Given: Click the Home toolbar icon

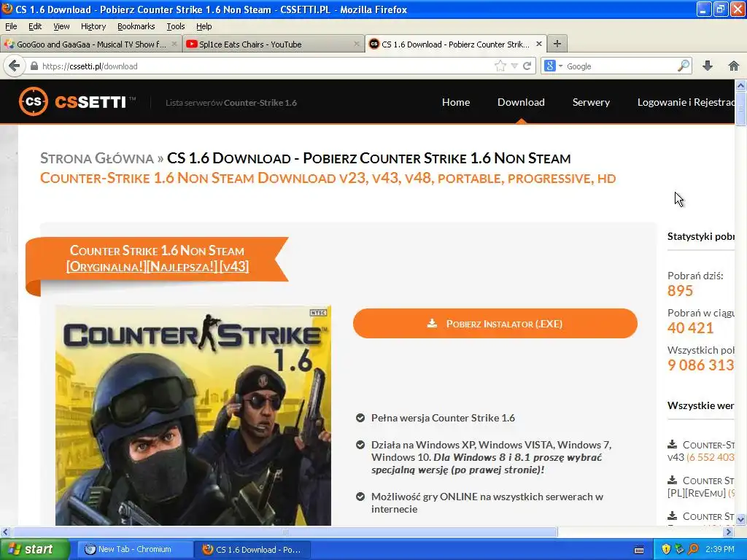Looking at the screenshot, I should (734, 66).
